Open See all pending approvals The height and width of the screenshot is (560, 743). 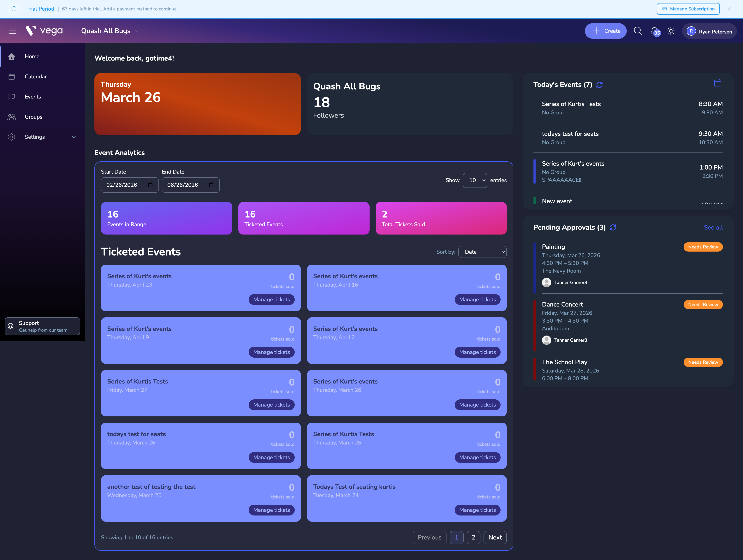pos(713,227)
